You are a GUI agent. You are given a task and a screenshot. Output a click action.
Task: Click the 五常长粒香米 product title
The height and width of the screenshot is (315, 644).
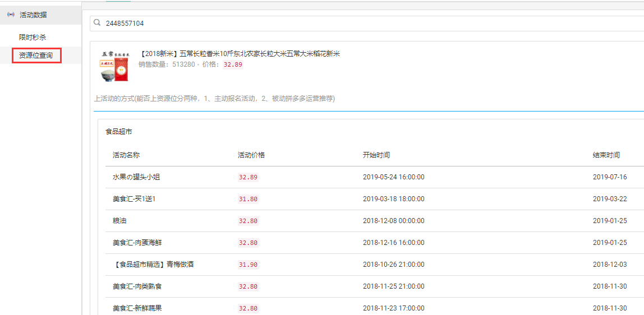[240, 54]
